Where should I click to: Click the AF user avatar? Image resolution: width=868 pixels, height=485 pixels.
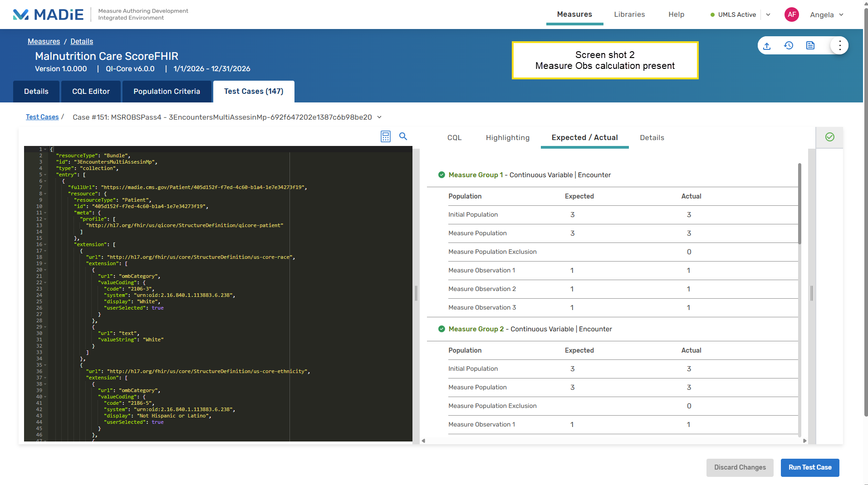click(x=792, y=15)
